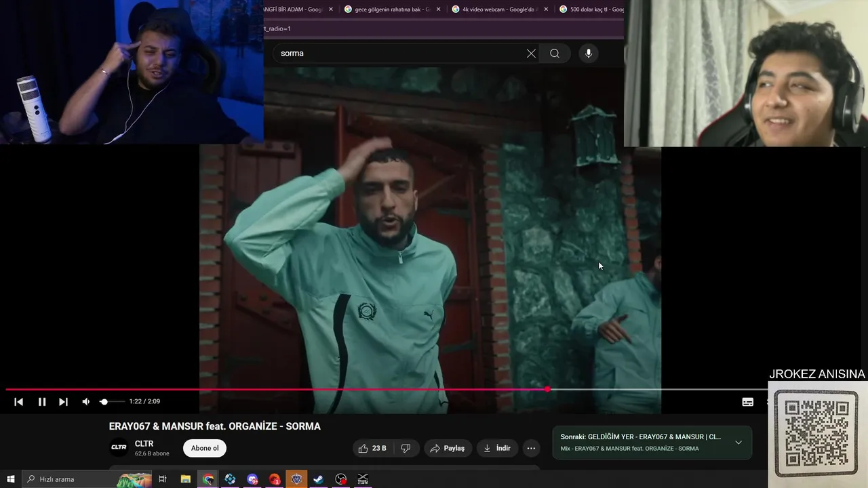The width and height of the screenshot is (868, 488).
Task: Open more actions three-dot menu
Action: pos(531,448)
